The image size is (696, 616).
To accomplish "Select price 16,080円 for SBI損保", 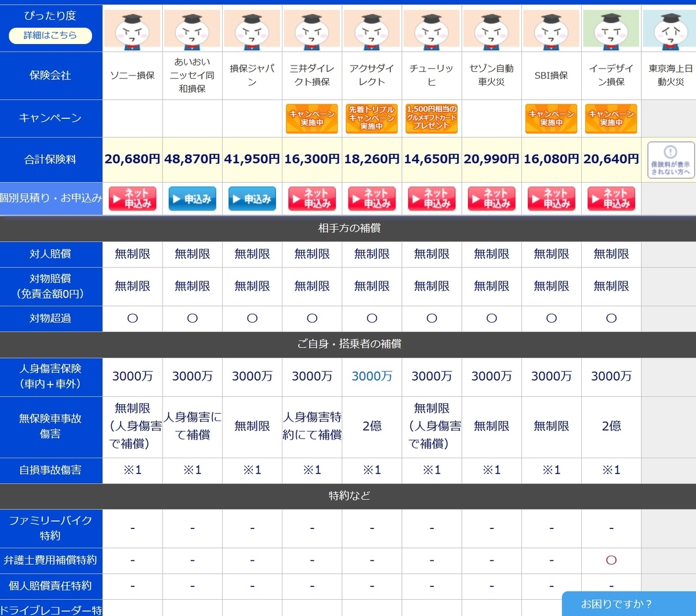I will pos(551,159).
